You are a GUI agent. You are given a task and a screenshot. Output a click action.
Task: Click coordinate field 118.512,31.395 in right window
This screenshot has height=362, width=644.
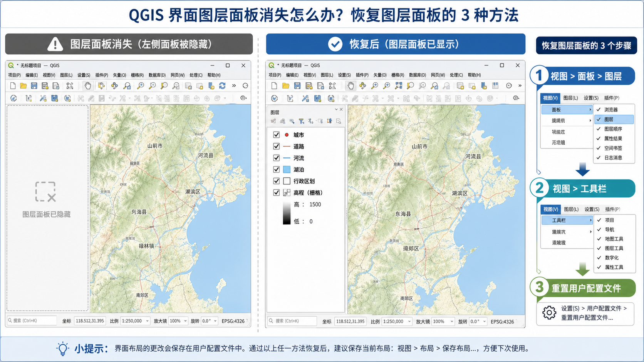tap(350, 321)
